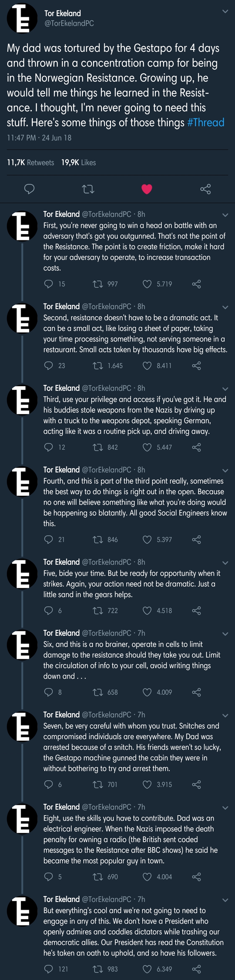Unlike the main tweet's red heart

(146, 189)
